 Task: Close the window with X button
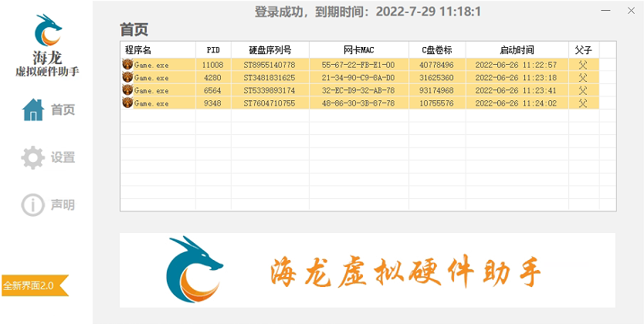tap(632, 11)
